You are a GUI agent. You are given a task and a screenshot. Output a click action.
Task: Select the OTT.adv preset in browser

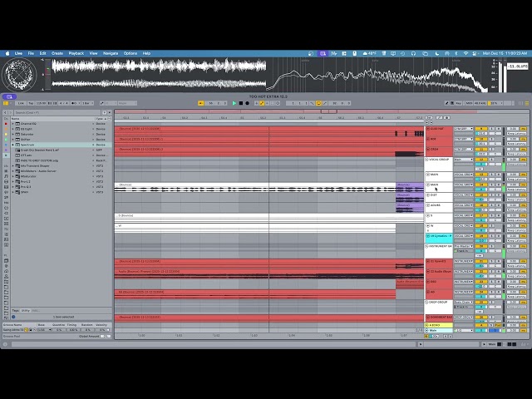pyautogui.click(x=61, y=155)
